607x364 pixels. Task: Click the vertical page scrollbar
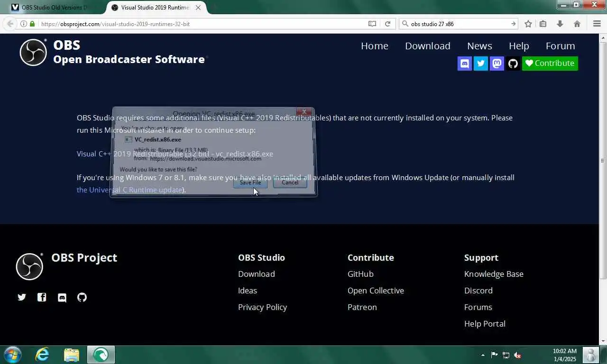603,160
